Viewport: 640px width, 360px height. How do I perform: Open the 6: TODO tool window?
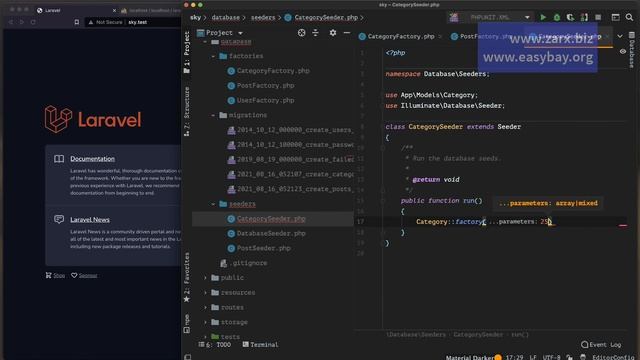pyautogui.click(x=215, y=345)
